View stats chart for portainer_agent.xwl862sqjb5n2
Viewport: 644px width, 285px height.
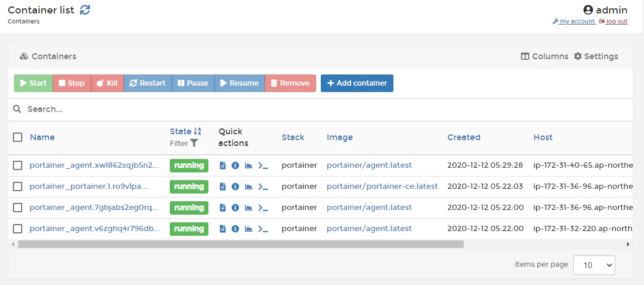pos(248,165)
